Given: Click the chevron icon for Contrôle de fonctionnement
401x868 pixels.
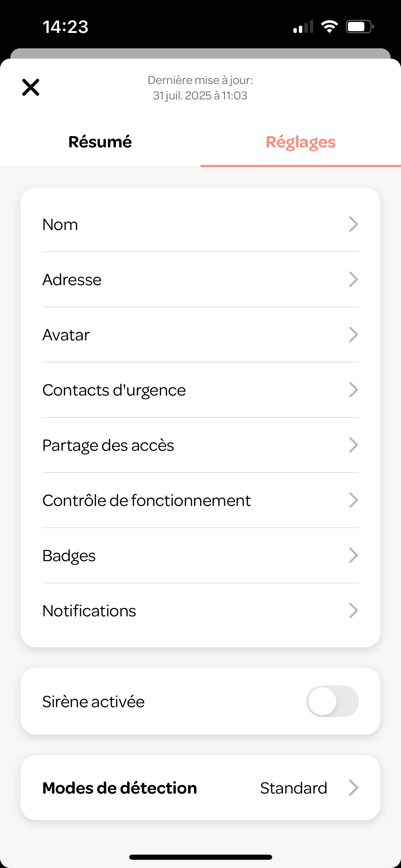Looking at the screenshot, I should [x=353, y=500].
